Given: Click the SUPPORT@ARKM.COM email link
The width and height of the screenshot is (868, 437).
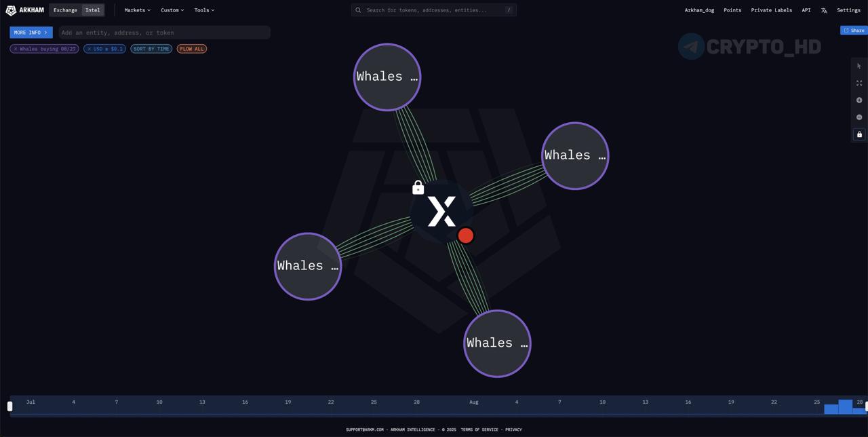Looking at the screenshot, I should pos(365,430).
